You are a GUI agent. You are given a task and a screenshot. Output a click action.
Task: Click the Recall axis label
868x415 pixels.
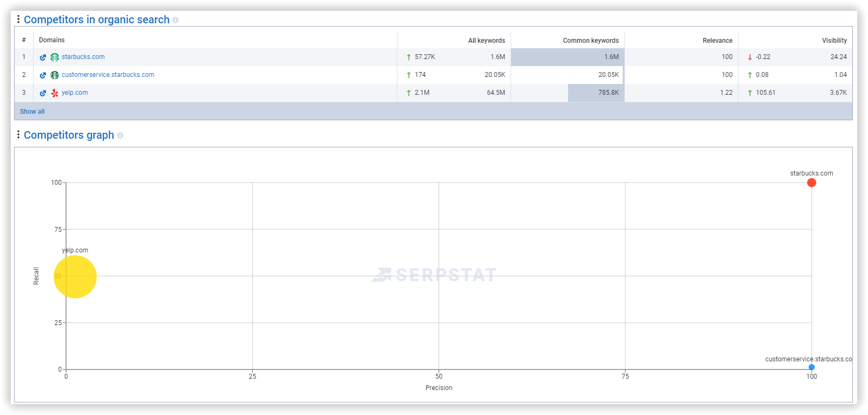(36, 276)
